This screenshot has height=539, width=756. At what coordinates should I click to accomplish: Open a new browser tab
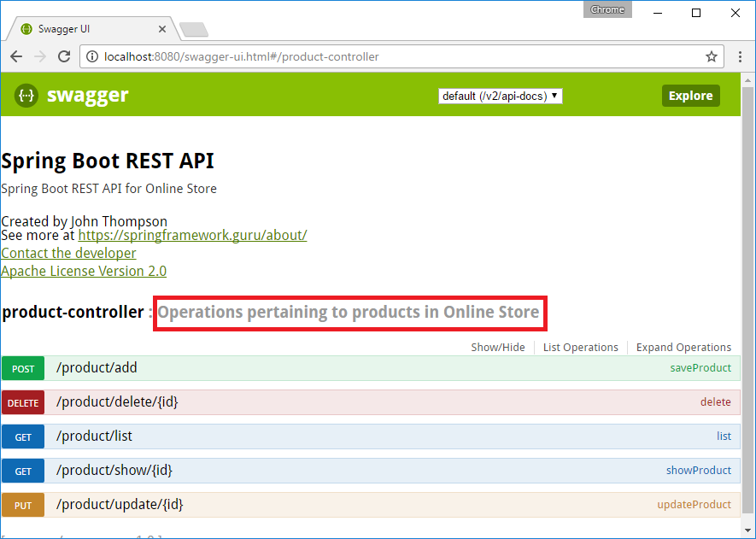(x=193, y=28)
